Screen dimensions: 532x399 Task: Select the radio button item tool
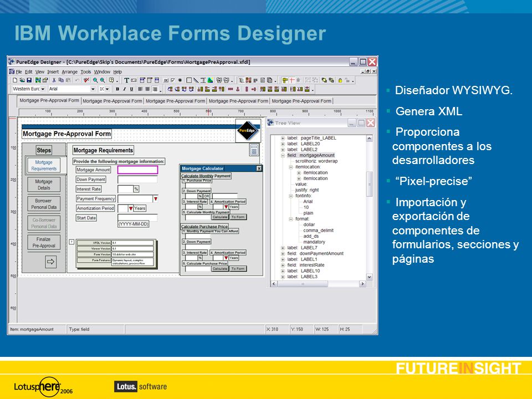[x=180, y=80]
